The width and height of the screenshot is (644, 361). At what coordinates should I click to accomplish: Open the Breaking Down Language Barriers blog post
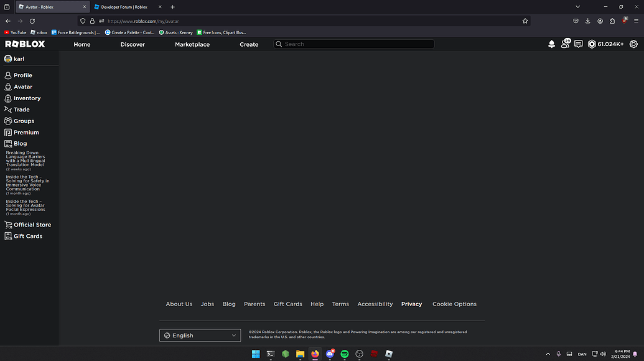(x=26, y=161)
